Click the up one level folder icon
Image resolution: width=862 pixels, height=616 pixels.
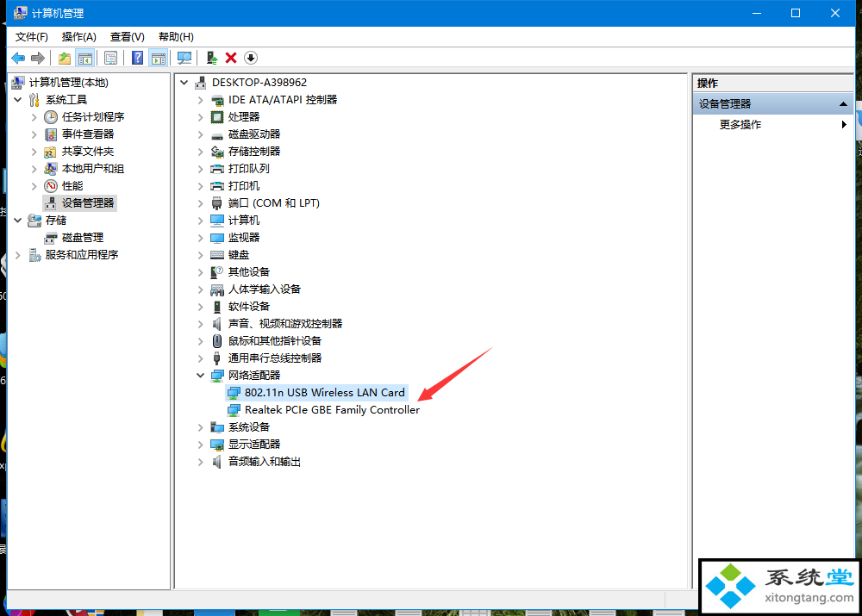pyautogui.click(x=65, y=58)
